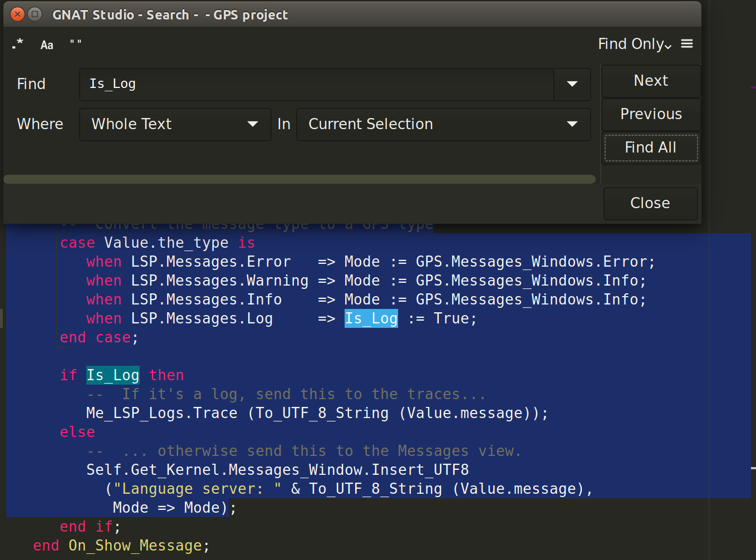Click the Find field containing Is_Log
This screenshot has width=756, height=560.
(x=316, y=84)
